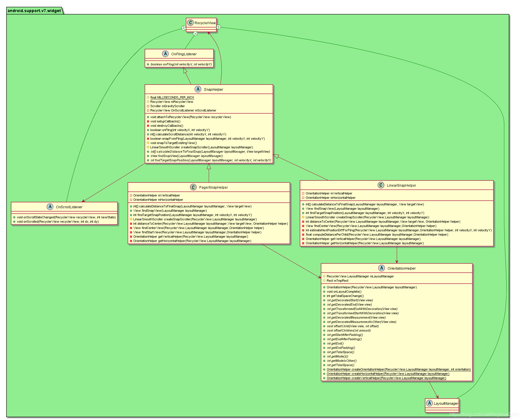
Task: Click 'int[] calculateScrollDistance' method in SnapHelper
Action: pyautogui.click(x=188, y=134)
